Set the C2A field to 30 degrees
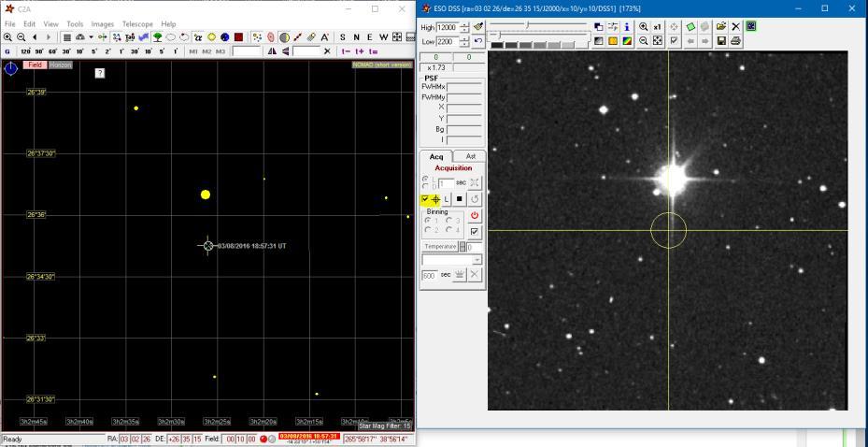868x447 pixels. click(66, 51)
